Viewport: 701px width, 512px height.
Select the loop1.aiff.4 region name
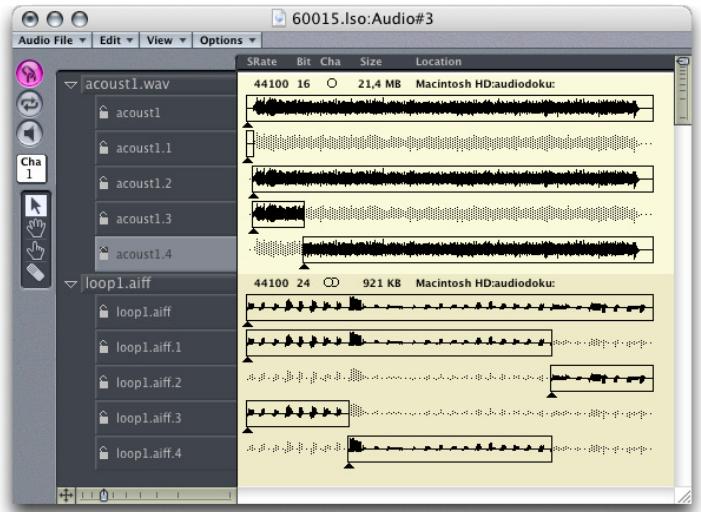pos(148,453)
